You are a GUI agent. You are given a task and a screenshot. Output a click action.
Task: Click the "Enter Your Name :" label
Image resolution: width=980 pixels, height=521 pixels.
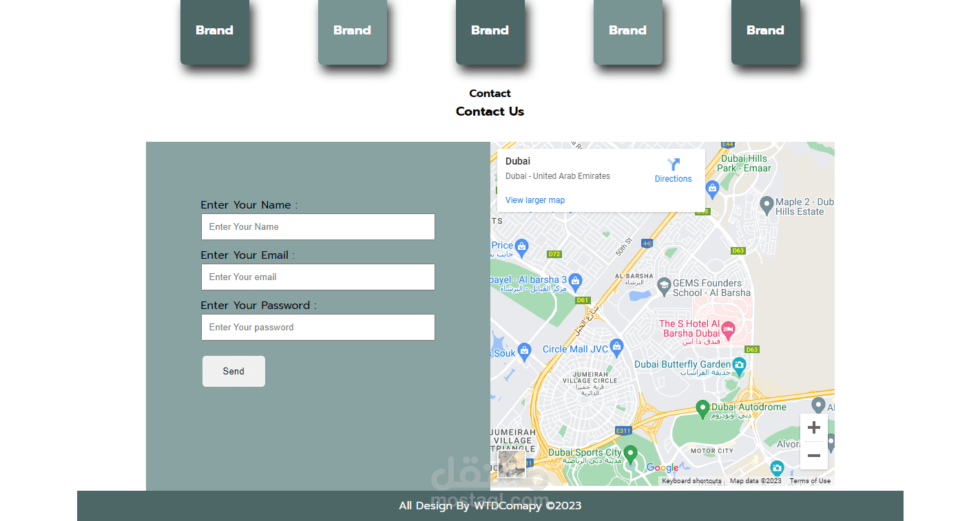[249, 205]
